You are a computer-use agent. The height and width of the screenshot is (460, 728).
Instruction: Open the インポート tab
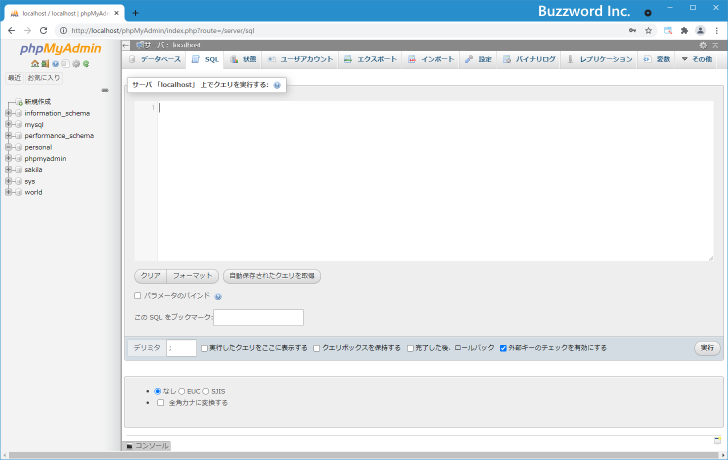pos(431,59)
